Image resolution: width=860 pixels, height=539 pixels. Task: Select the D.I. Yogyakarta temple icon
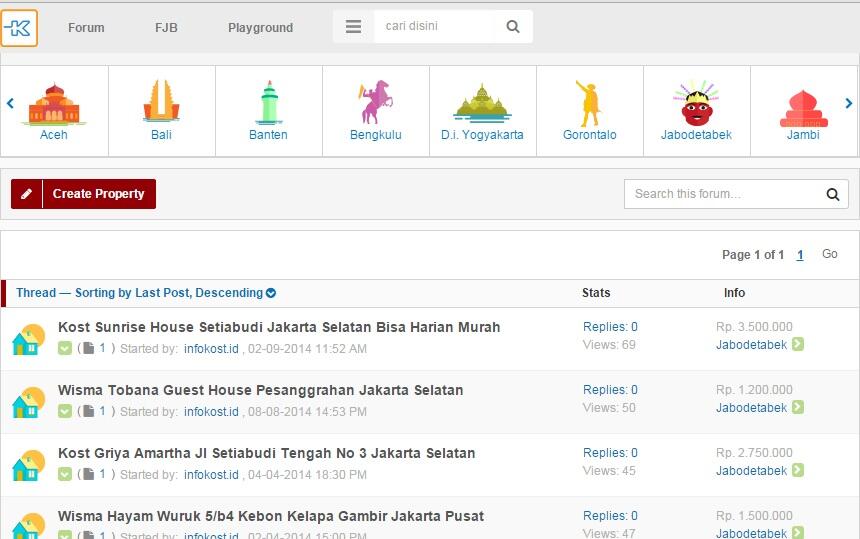click(482, 103)
